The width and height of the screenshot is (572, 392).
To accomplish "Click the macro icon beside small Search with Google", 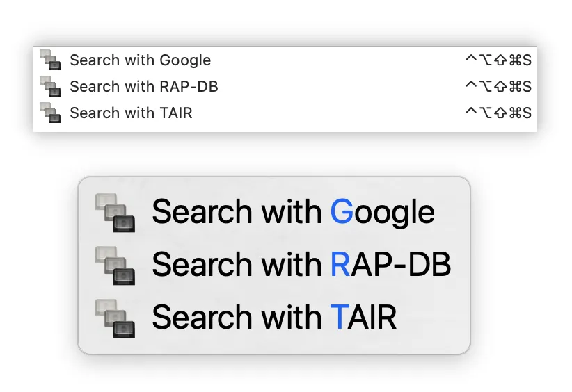I will [x=50, y=60].
